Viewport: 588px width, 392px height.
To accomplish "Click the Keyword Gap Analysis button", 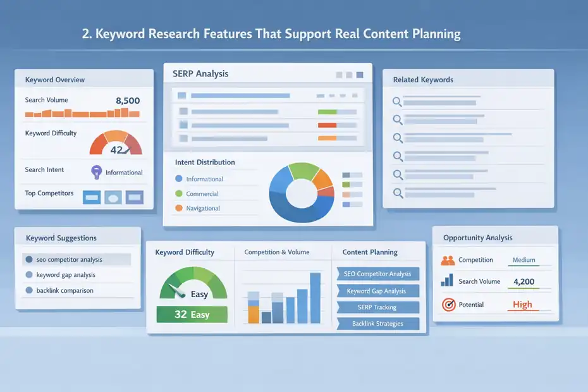I will [377, 291].
